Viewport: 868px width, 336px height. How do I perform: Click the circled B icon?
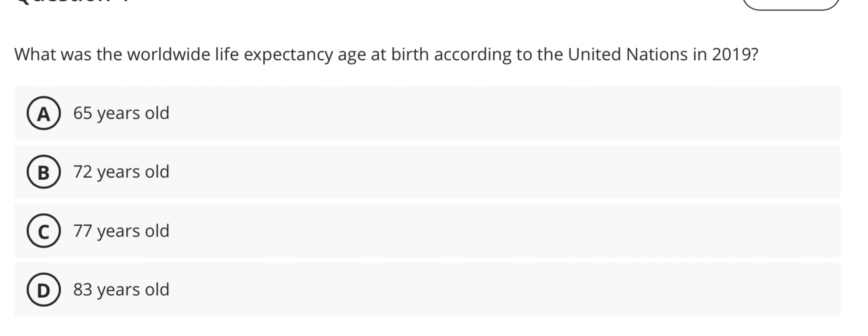pyautogui.click(x=43, y=172)
